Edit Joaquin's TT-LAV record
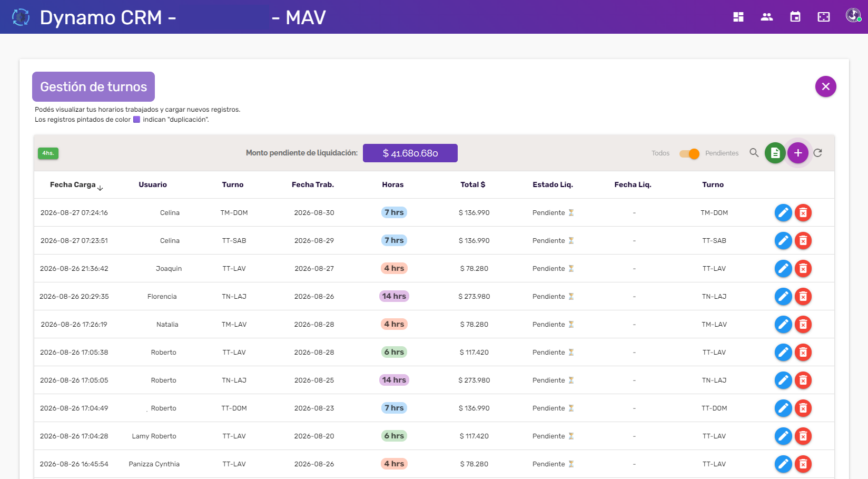Viewport: 868px width, 479px height. coord(783,269)
